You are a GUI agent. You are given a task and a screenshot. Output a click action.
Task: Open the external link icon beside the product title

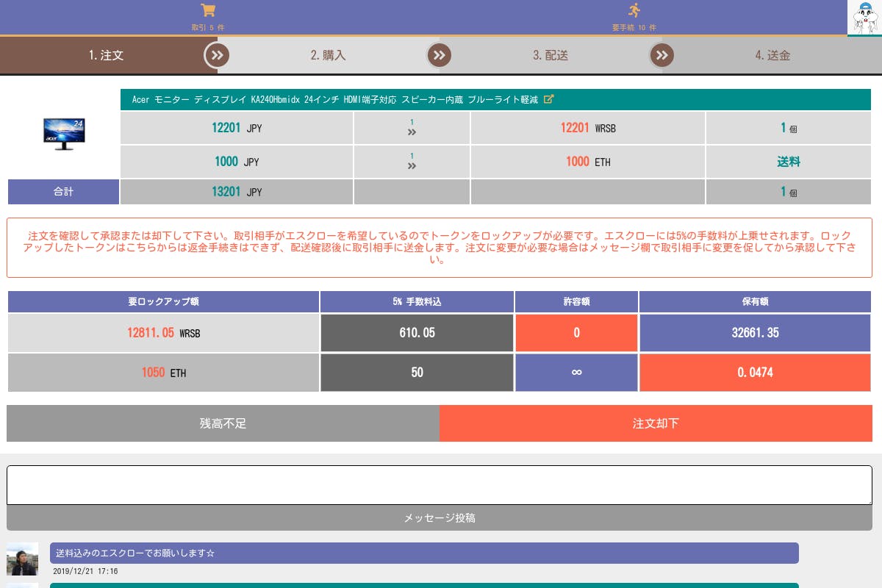tap(548, 99)
